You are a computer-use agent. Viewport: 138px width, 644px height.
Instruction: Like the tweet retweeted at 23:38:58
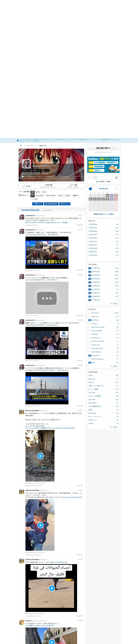[82, 555]
